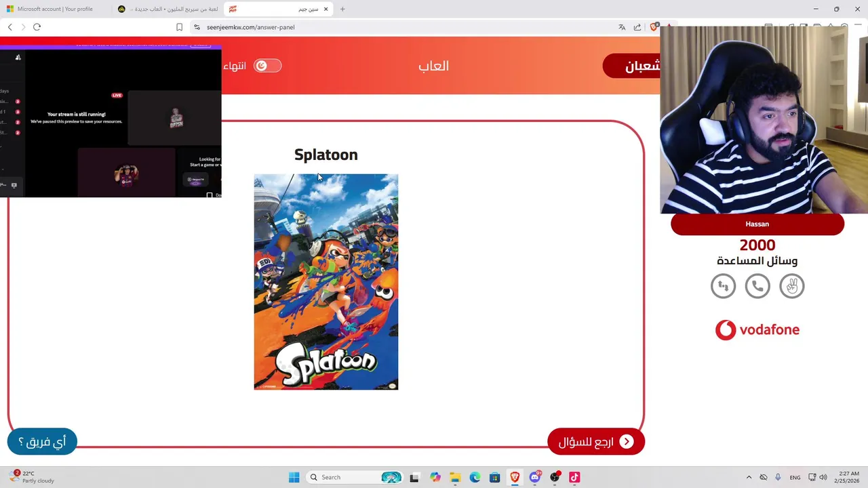Open the Windows Start menu

click(x=294, y=477)
